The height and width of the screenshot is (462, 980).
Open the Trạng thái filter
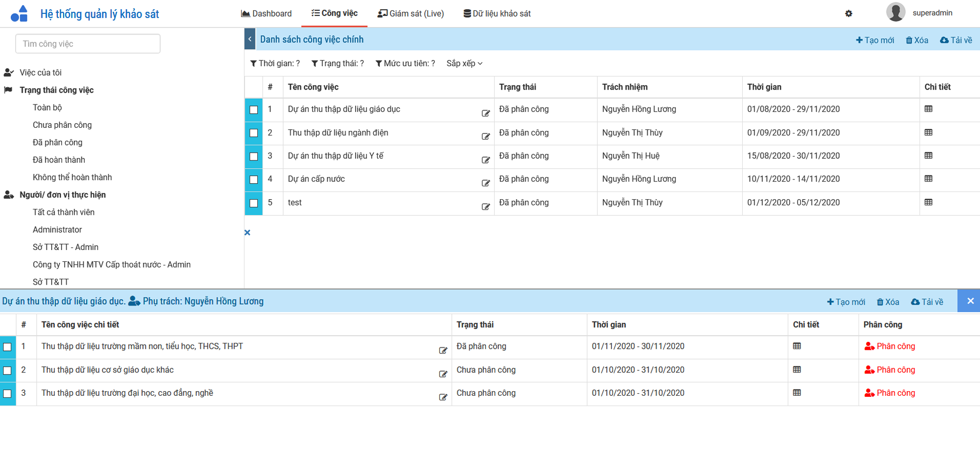click(338, 64)
